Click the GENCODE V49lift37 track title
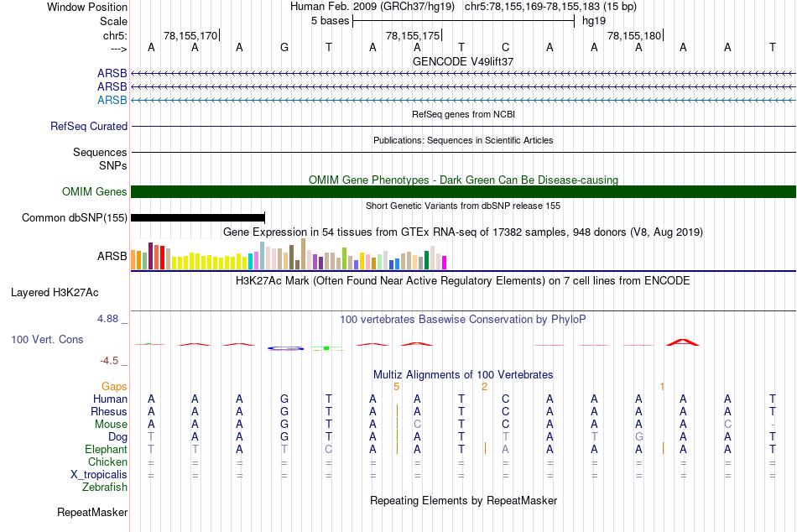This screenshot has width=797, height=532. coord(463,61)
